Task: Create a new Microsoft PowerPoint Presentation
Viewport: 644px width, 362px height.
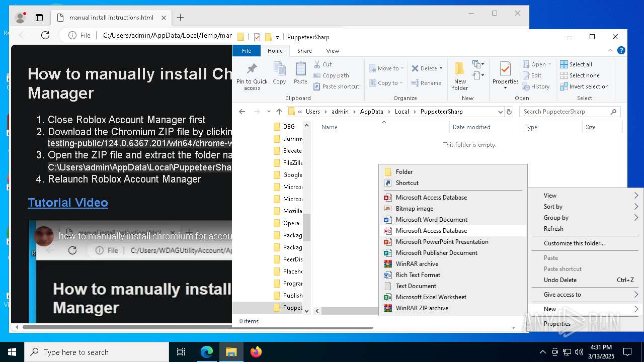Action: point(453,242)
